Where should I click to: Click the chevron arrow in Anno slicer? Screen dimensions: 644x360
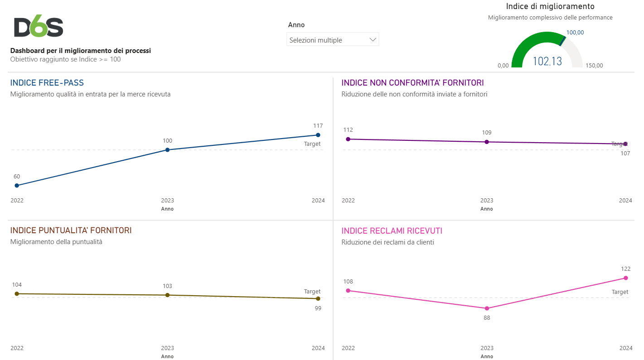pyautogui.click(x=373, y=40)
